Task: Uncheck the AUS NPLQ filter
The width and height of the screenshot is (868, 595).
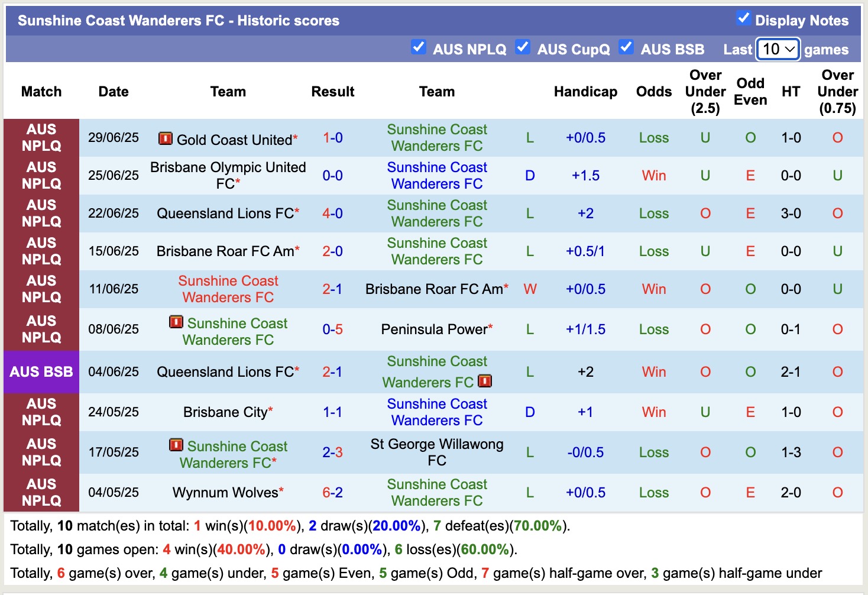Action: (x=419, y=46)
